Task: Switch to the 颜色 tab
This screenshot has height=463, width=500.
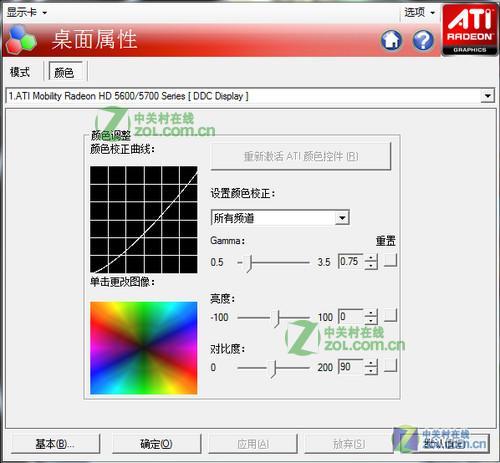Action: coord(65,72)
